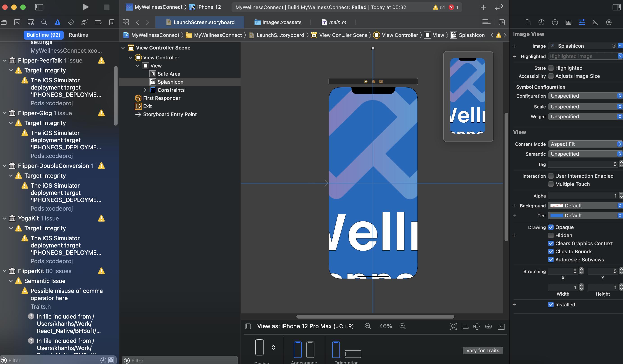Toggle the Highlighted state checkbox
Image resolution: width=623 pixels, height=364 pixels.
coord(551,68)
